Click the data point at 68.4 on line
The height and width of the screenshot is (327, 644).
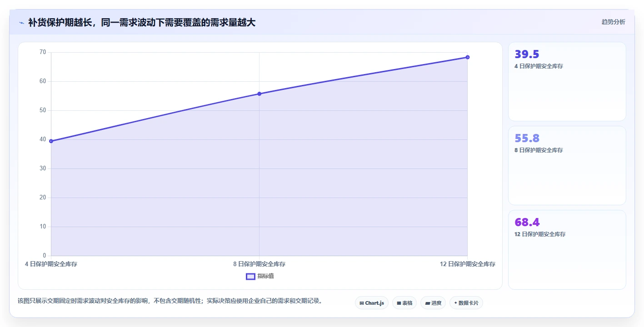click(467, 57)
